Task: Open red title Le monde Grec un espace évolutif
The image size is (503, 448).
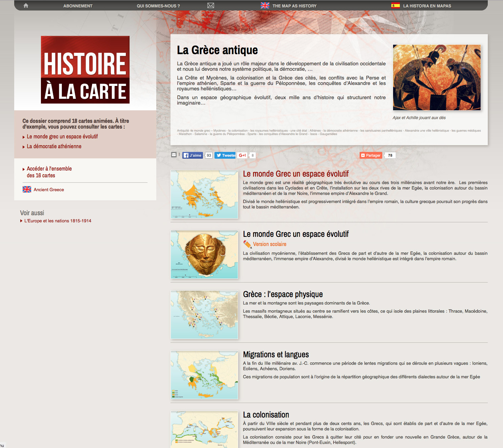Action: point(296,174)
